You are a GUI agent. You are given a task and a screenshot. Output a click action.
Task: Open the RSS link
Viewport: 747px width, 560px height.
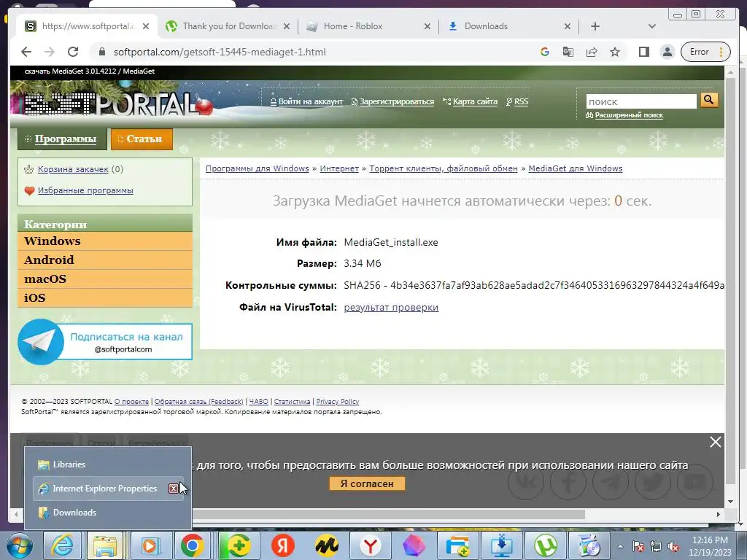click(x=521, y=101)
